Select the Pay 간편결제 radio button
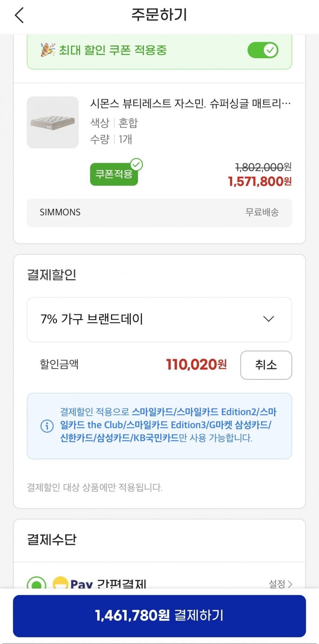 (37, 583)
